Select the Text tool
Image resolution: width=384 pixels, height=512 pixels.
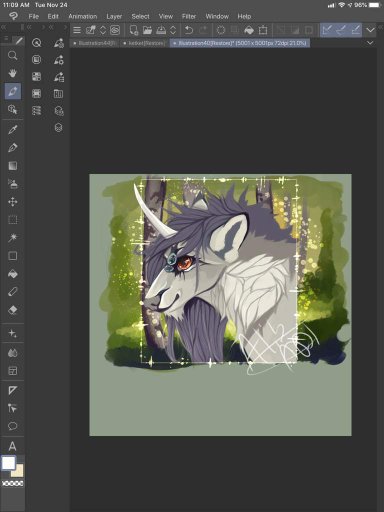click(x=13, y=446)
